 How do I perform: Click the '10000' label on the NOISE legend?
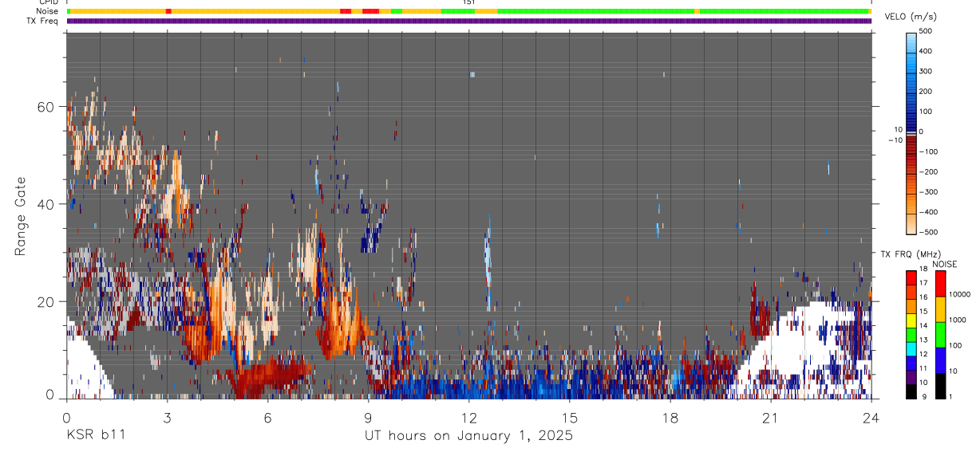pyautogui.click(x=958, y=294)
